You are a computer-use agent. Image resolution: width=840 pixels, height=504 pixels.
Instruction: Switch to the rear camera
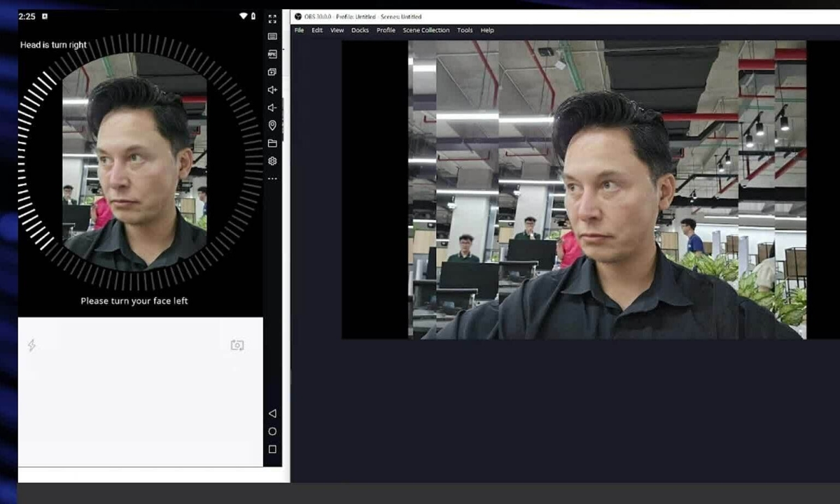tap(236, 345)
